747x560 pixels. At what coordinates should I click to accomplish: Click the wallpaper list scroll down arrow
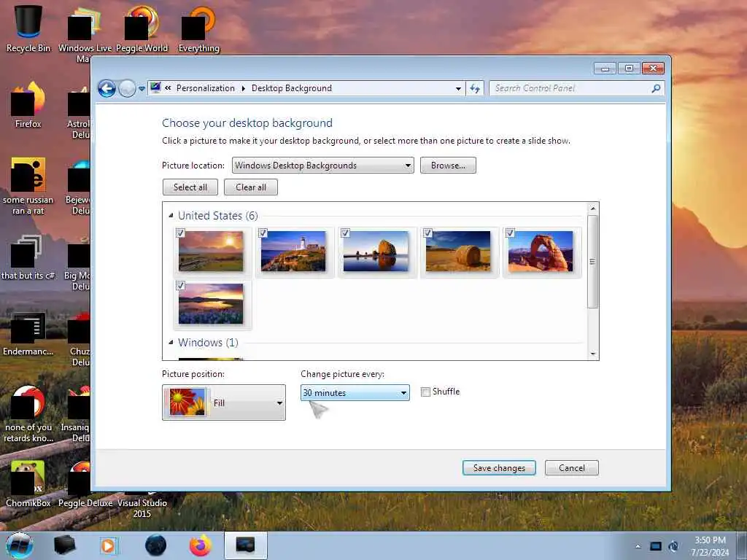592,354
